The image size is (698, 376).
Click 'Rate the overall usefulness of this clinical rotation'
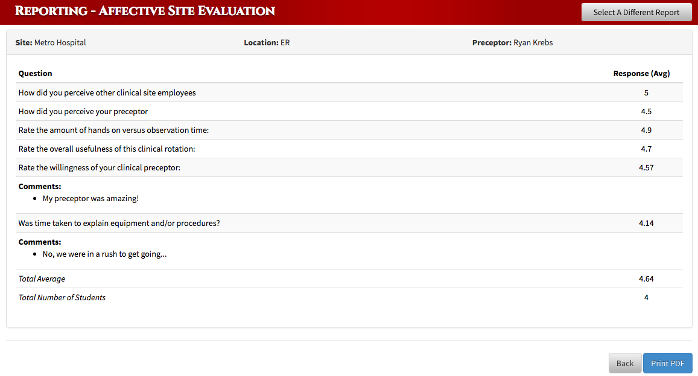tap(106, 149)
